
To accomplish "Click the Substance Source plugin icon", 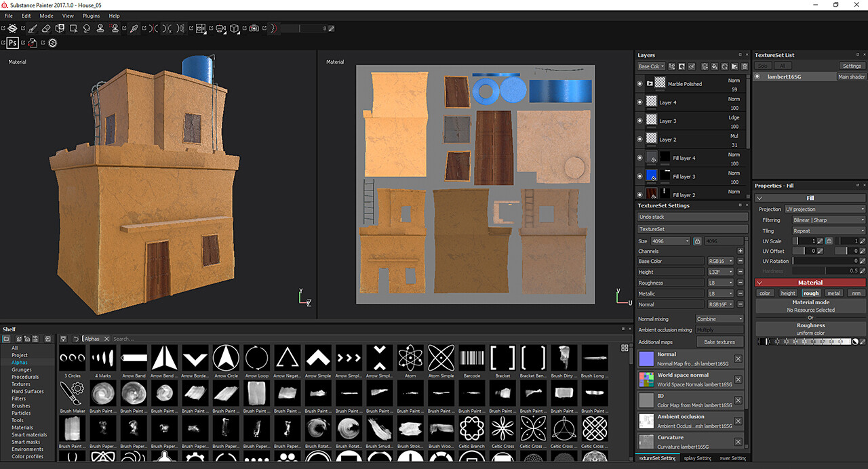I will click(53, 43).
